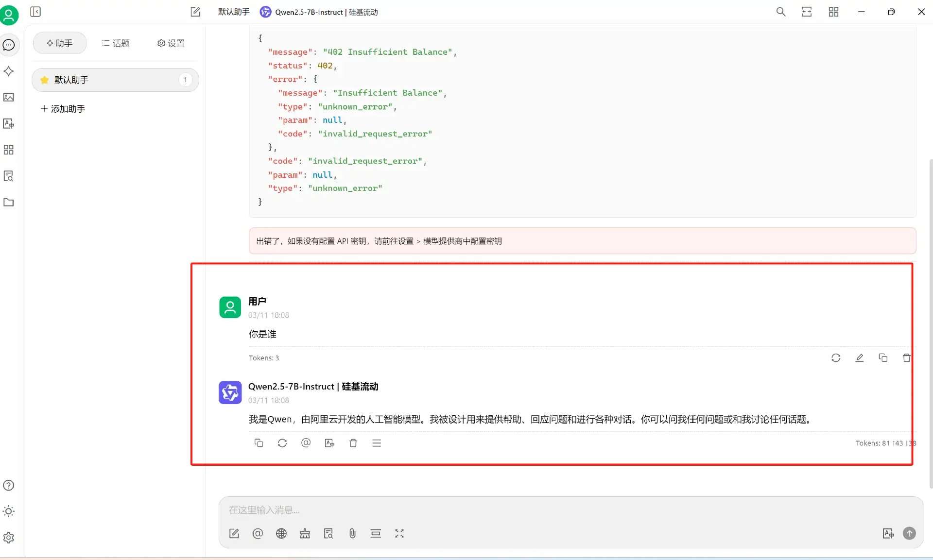Open the mini apps grid in sidebar

[9, 150]
